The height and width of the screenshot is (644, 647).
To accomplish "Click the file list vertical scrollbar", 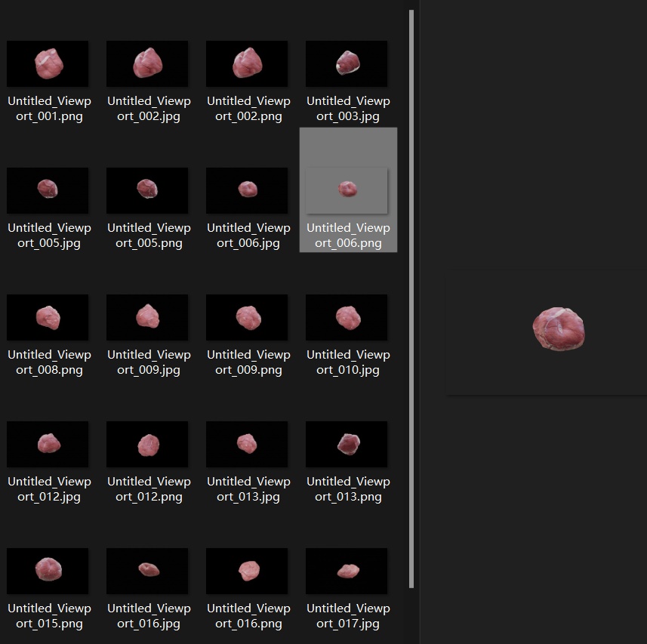I will [x=411, y=299].
